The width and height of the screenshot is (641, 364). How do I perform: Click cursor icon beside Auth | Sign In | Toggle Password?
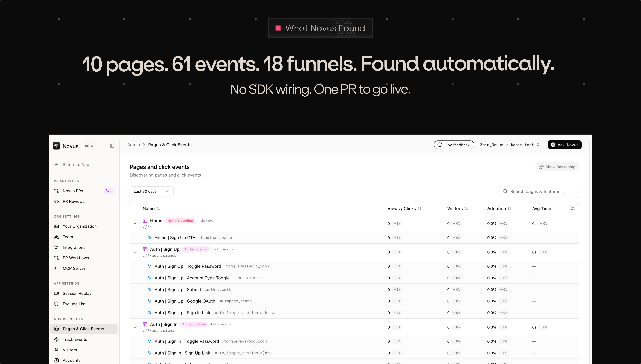(x=150, y=341)
